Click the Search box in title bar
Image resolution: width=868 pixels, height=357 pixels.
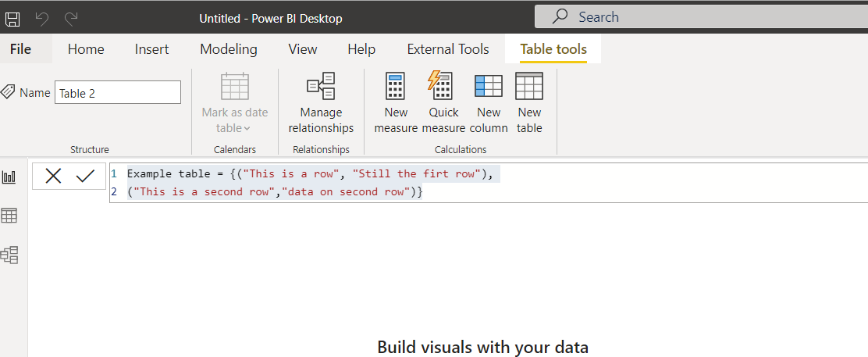[x=701, y=16]
